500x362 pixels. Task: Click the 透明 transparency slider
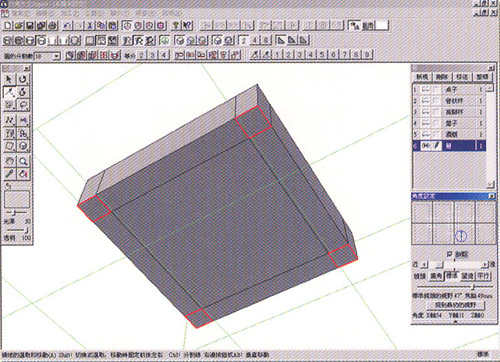[18, 230]
